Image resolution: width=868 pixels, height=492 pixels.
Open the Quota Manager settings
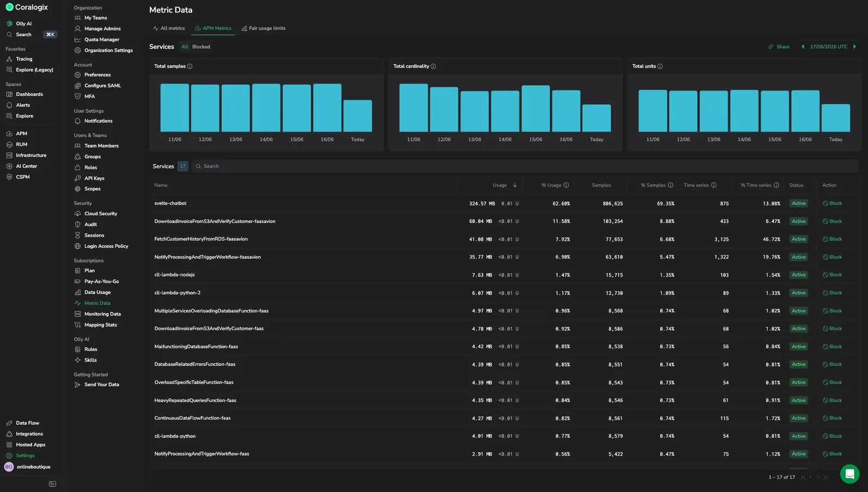[x=101, y=39]
